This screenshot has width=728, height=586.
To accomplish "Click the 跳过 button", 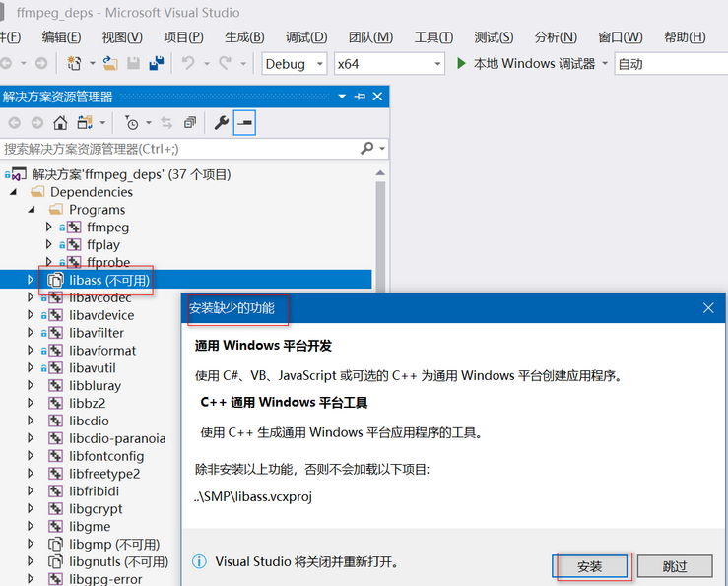I will click(675, 566).
